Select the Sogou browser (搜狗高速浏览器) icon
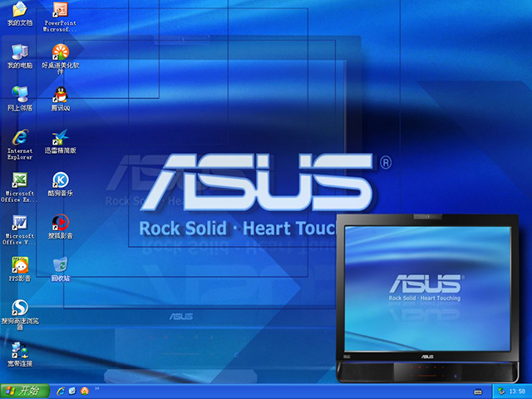Screen dimensions: 532x399 (20, 308)
